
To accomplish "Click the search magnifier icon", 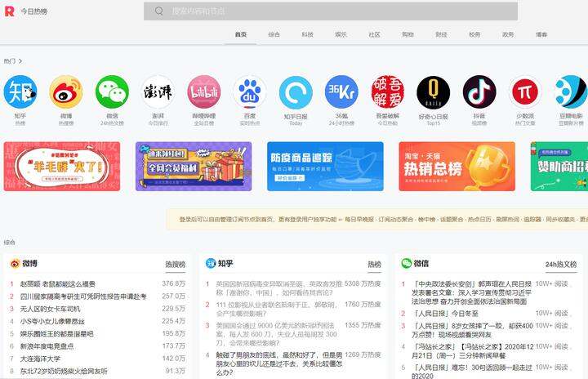I will click(159, 11).
